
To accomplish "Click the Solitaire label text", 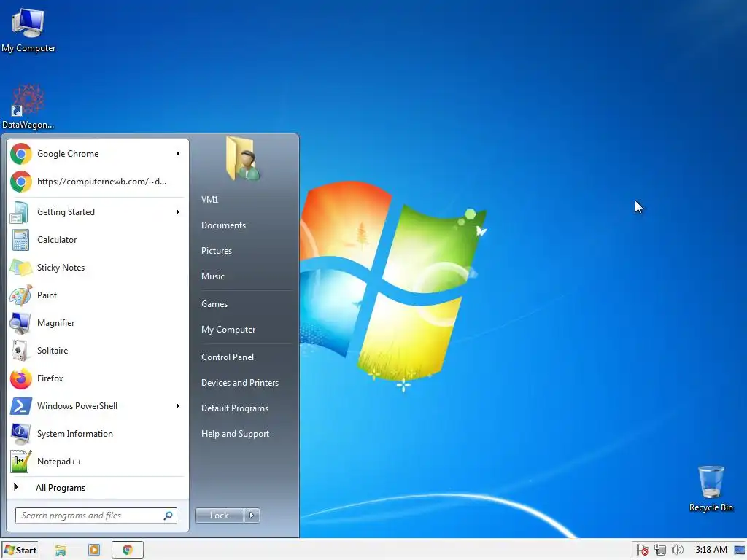I will pos(53,351).
